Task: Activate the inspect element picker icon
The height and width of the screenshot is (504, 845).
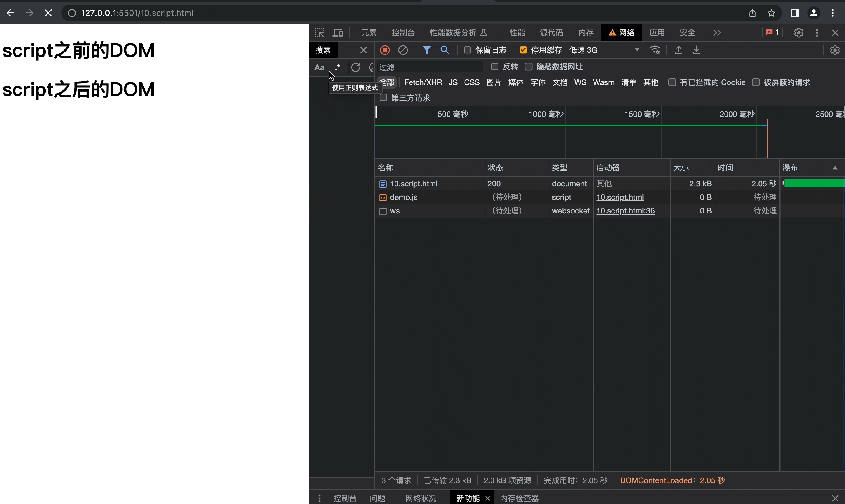Action: [319, 33]
